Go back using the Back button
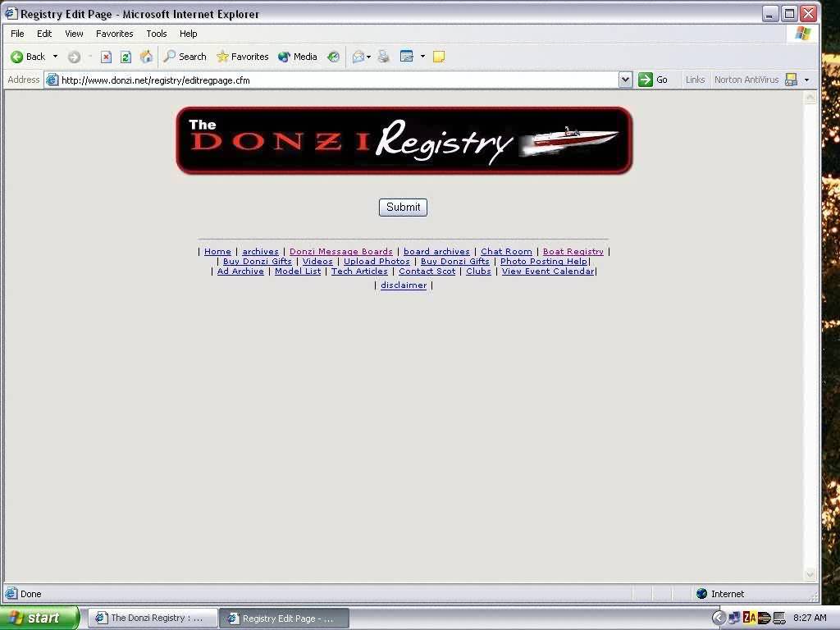The width and height of the screenshot is (840, 630). [28, 57]
